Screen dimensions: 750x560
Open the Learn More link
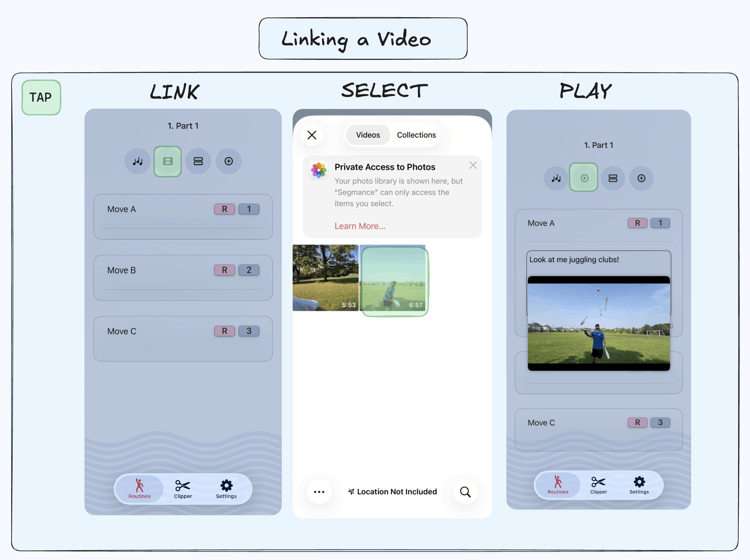tap(360, 226)
